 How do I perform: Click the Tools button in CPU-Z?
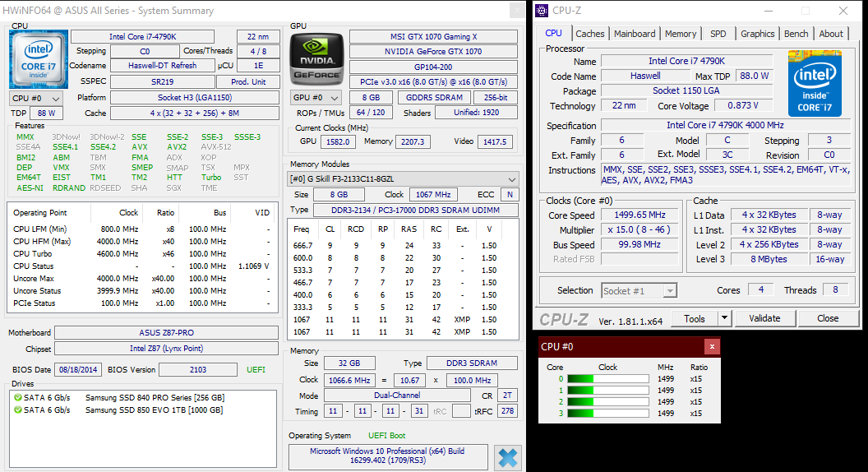(695, 318)
